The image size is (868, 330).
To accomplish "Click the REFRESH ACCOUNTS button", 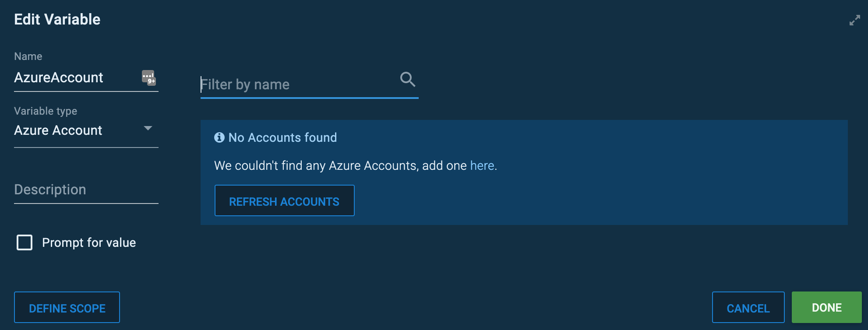I will 284,201.
